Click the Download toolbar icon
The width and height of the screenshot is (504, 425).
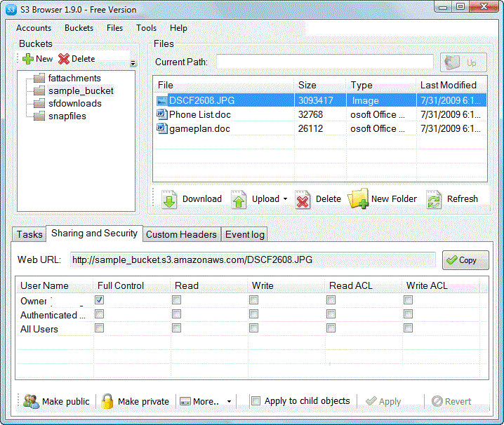point(170,199)
